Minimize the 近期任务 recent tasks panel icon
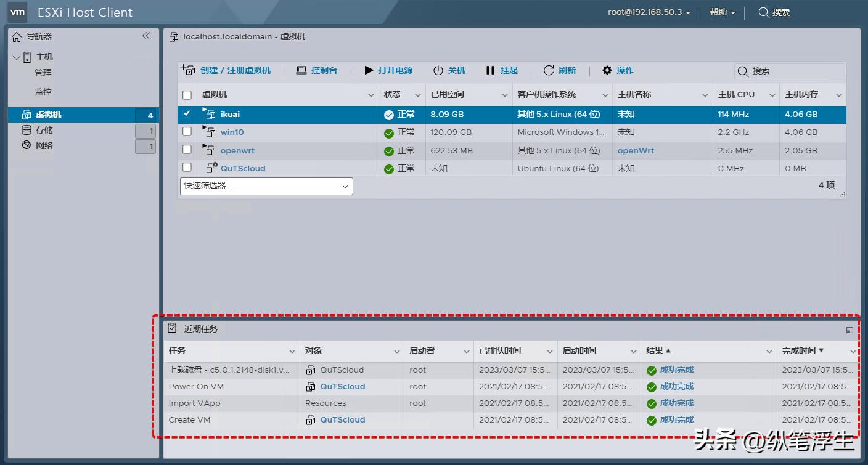This screenshot has width=868, height=465. point(850,330)
